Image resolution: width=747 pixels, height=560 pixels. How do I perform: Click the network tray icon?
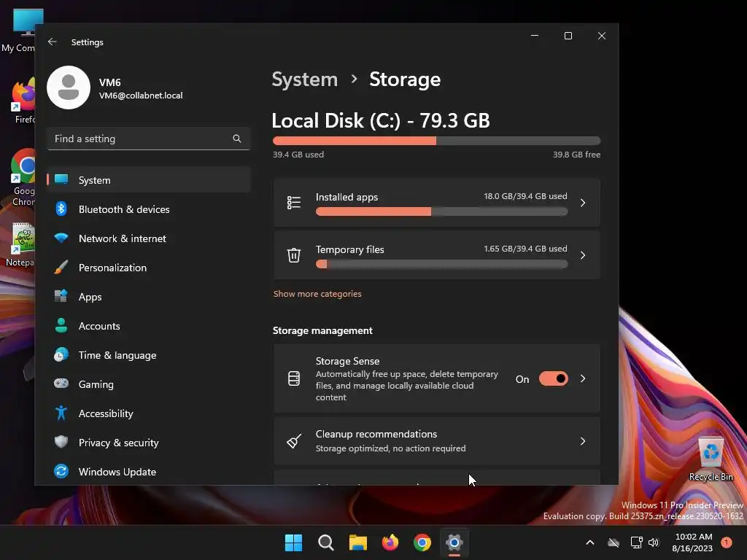click(x=636, y=542)
